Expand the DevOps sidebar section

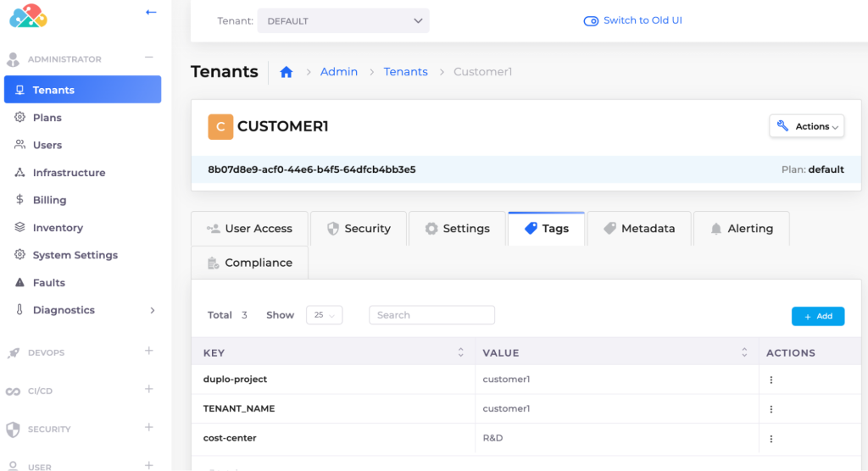148,351
